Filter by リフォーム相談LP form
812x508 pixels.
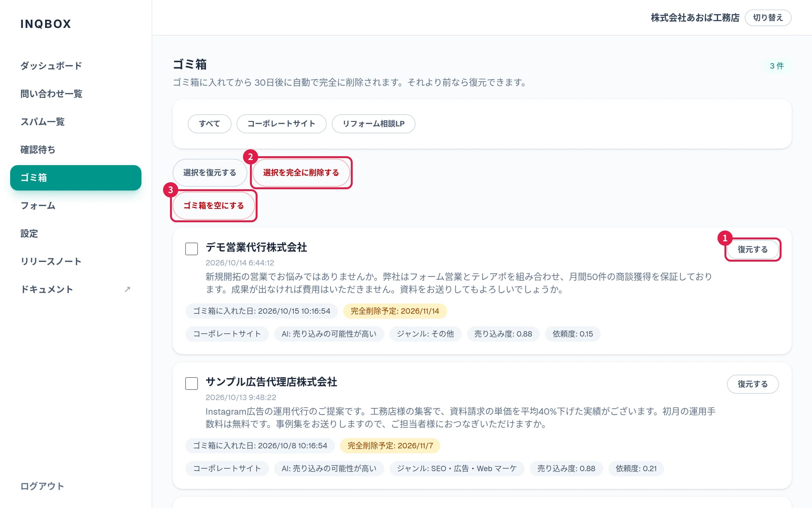tap(373, 124)
